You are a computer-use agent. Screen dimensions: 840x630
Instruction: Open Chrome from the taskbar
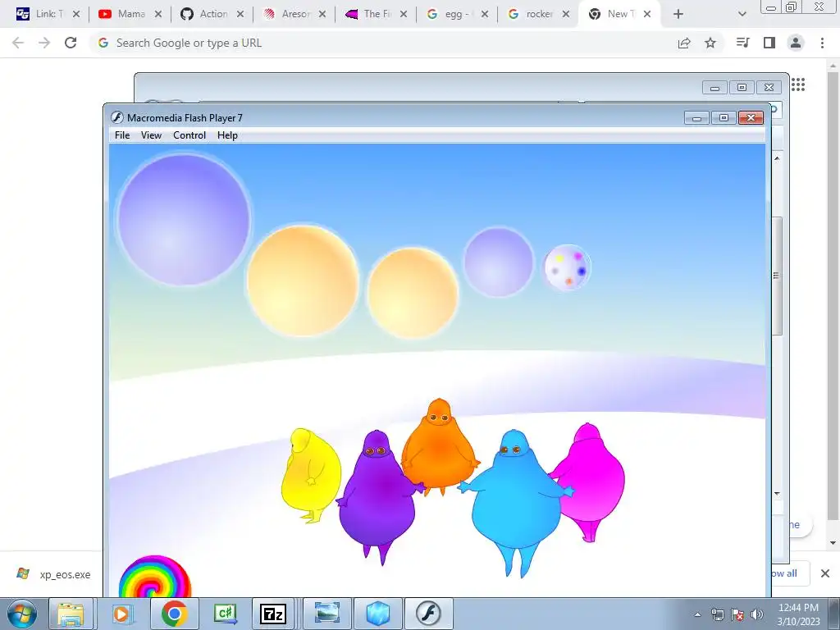click(174, 614)
